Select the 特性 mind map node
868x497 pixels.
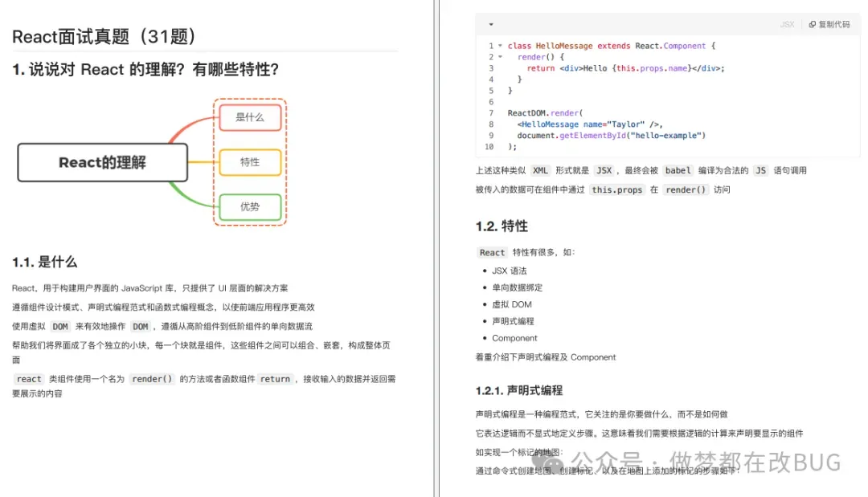tap(250, 162)
